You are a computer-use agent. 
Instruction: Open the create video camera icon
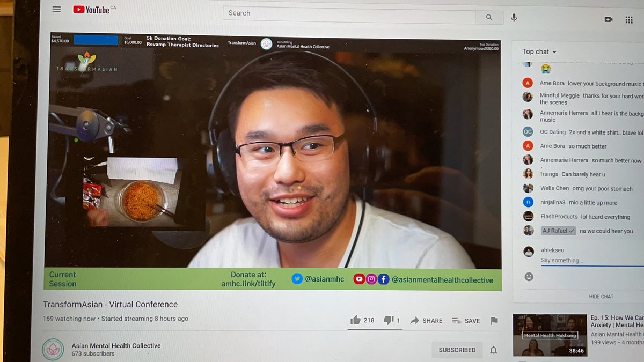point(609,19)
